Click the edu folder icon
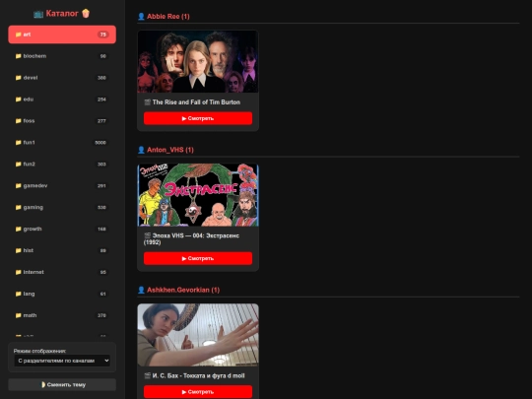Screen dimensions: 532x399 19,100
